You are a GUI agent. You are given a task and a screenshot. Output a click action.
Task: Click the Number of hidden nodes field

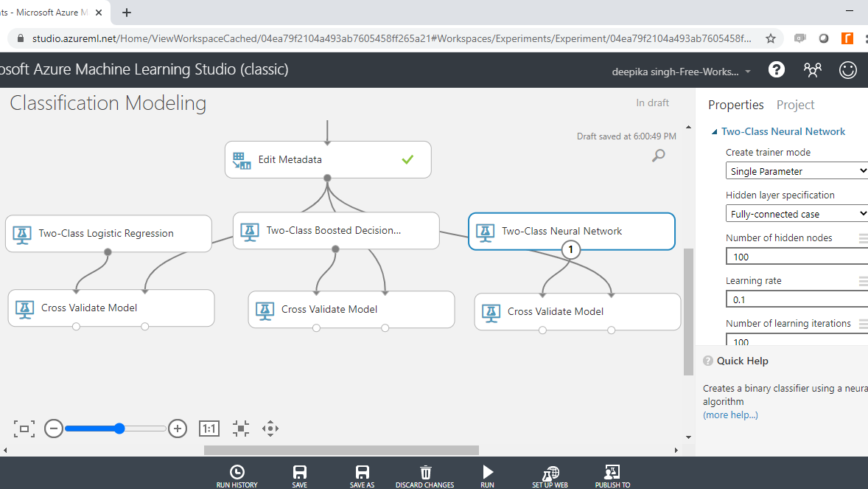coord(797,257)
